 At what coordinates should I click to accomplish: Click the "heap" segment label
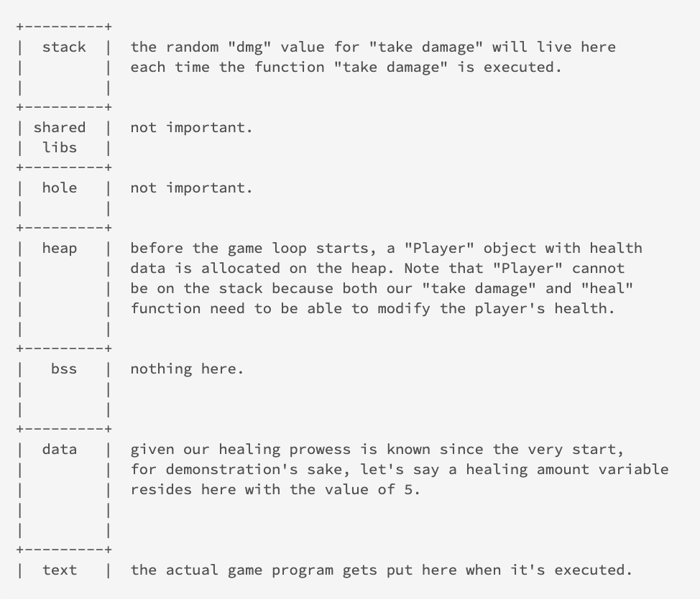click(60, 249)
